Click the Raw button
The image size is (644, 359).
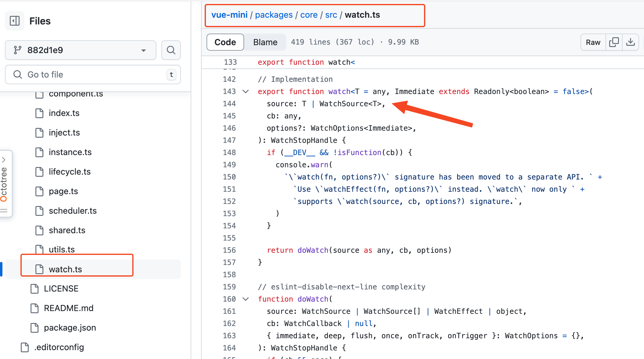(593, 42)
